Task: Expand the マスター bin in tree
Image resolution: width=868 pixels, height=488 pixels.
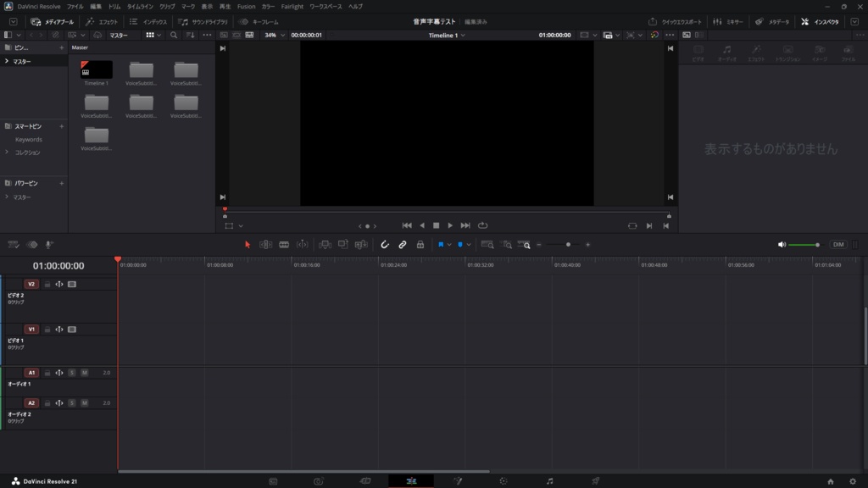Action: (x=7, y=61)
